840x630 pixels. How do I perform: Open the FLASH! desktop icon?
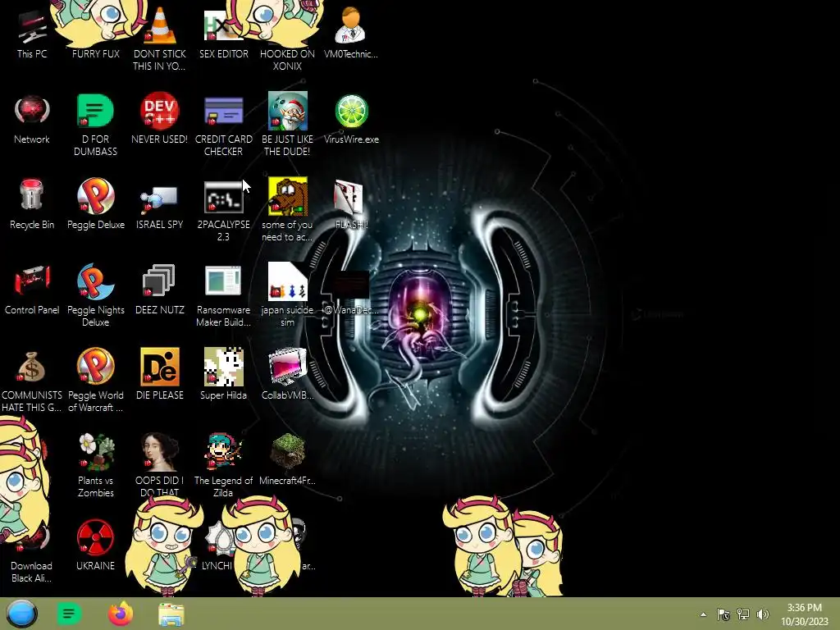(x=349, y=196)
